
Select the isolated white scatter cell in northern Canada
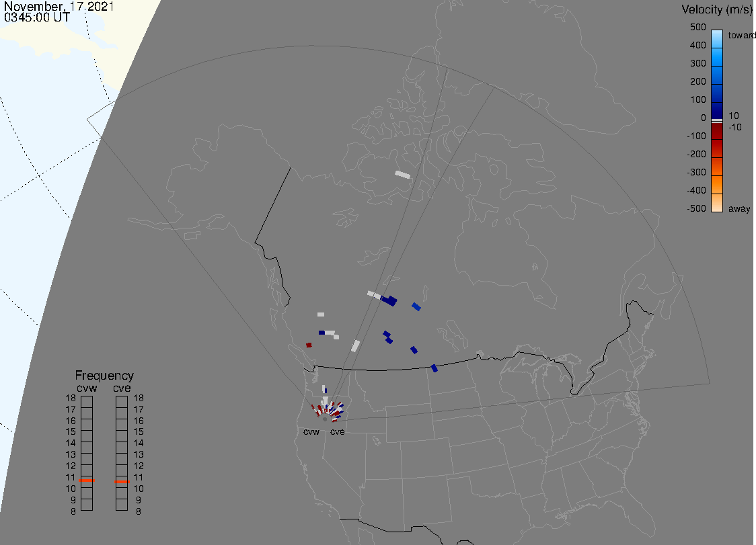[x=402, y=174]
